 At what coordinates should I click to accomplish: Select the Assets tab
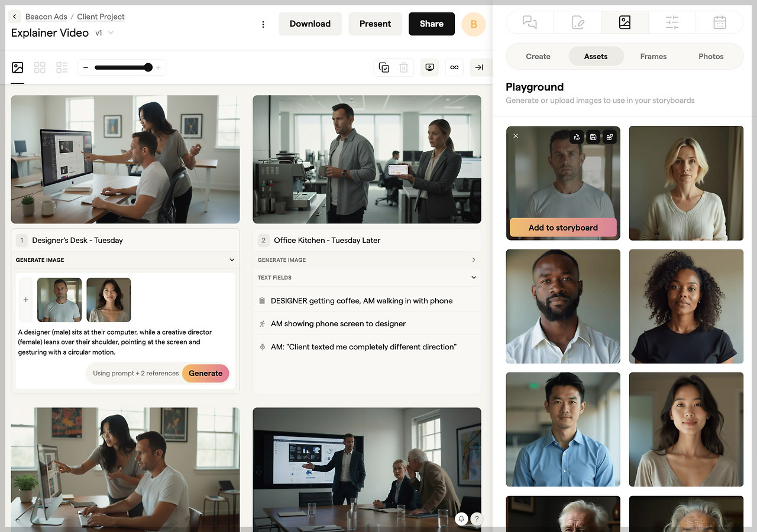coord(596,56)
